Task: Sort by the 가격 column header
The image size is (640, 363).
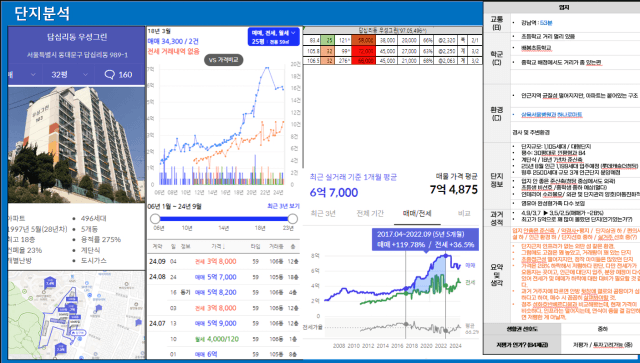Action: click(x=218, y=247)
